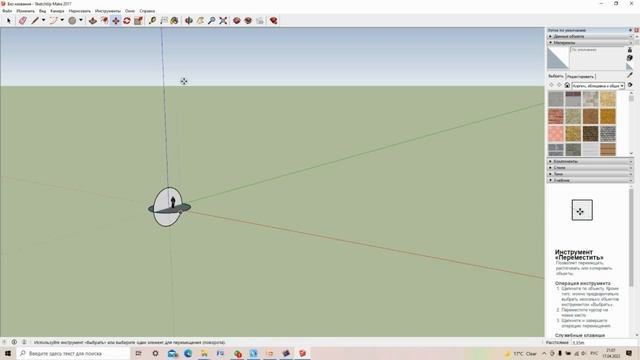The image size is (640, 360).
Task: Open the 3D Warehouse
Action: pyautogui.click(x=237, y=20)
